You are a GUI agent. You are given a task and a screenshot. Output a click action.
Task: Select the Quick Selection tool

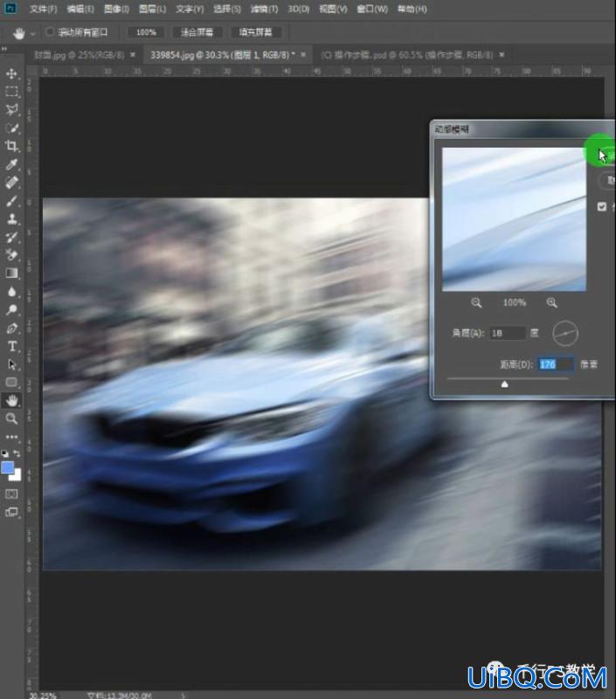(x=11, y=128)
